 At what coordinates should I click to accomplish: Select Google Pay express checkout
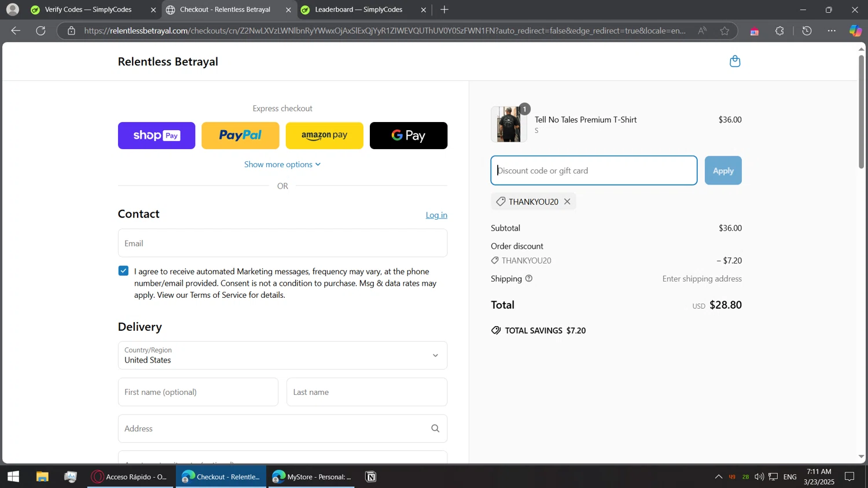click(409, 135)
